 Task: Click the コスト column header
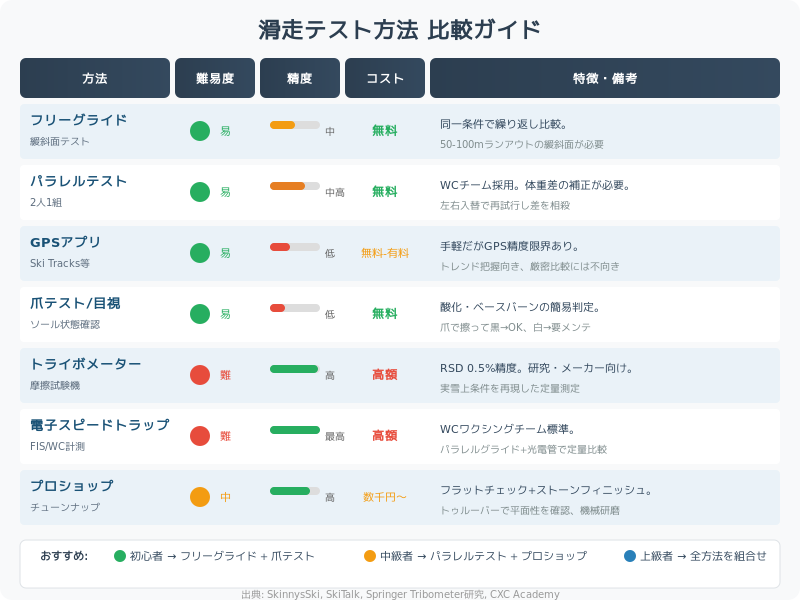pos(385,78)
